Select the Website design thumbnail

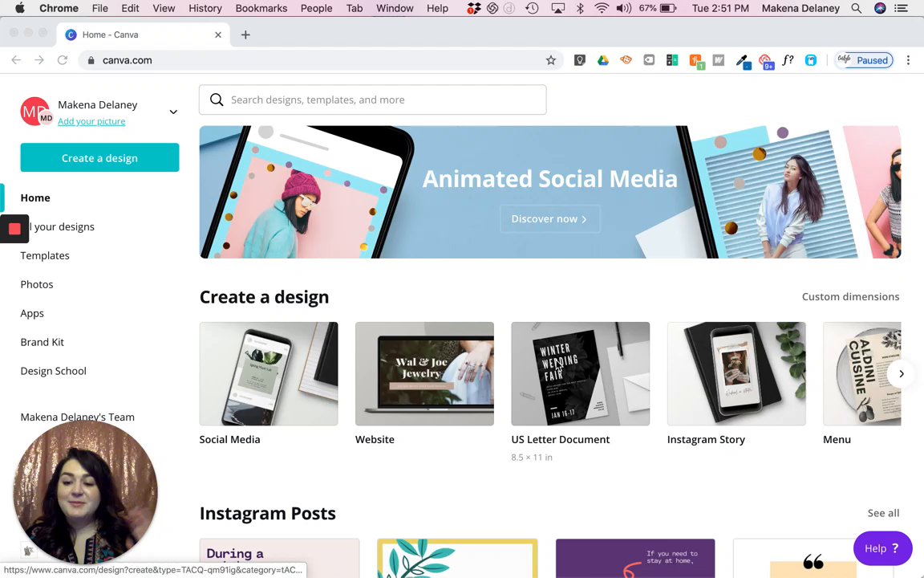[x=424, y=373]
